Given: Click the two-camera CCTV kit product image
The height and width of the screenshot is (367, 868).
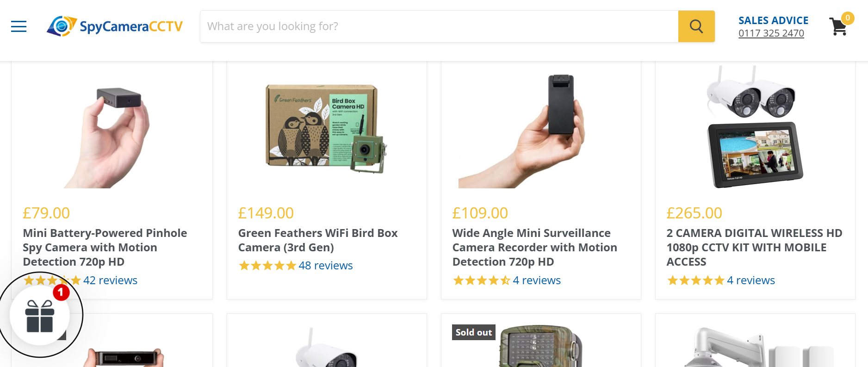Looking at the screenshot, I should coord(755,126).
